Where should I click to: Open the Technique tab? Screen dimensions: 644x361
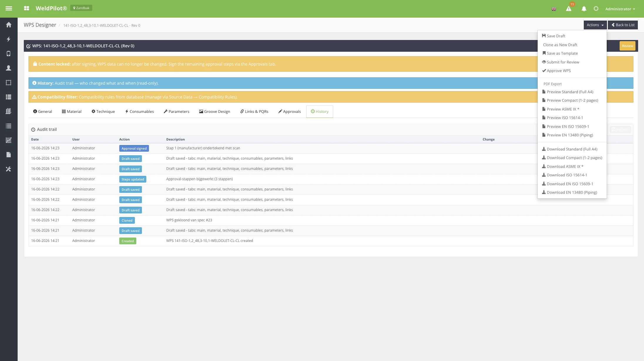(x=103, y=111)
